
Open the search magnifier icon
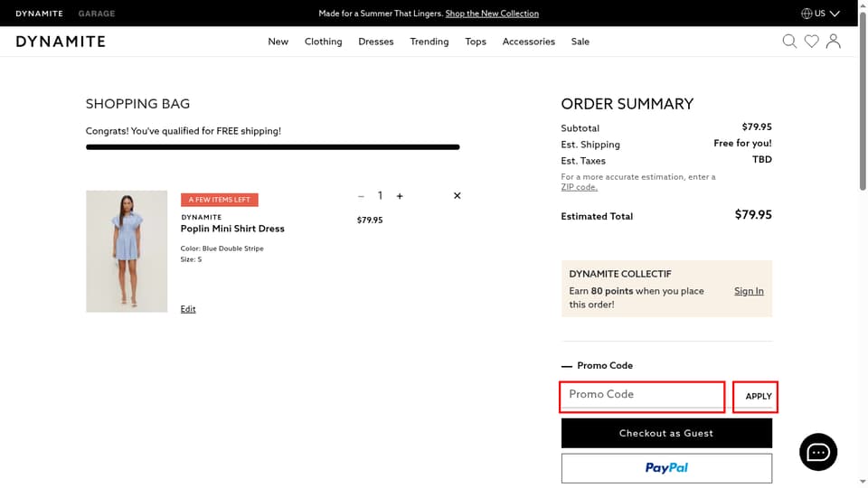789,42
